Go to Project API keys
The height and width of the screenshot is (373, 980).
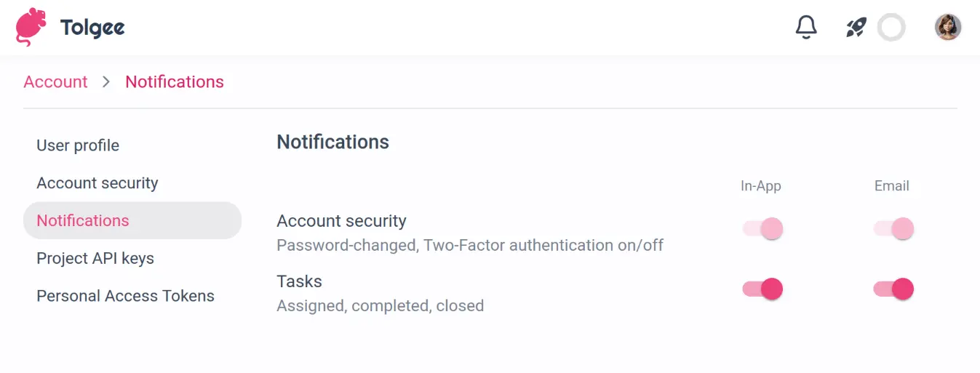(95, 259)
